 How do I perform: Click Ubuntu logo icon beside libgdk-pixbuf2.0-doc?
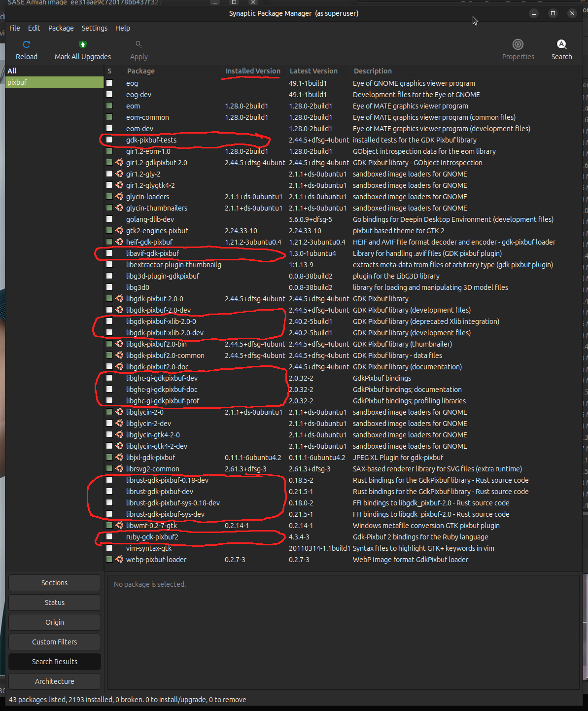pos(119,366)
